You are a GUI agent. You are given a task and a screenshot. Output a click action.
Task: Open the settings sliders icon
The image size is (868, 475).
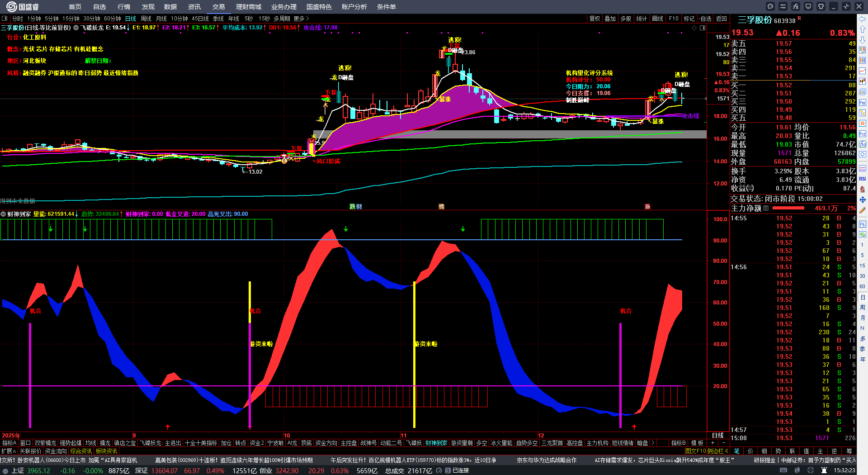tap(783, 6)
